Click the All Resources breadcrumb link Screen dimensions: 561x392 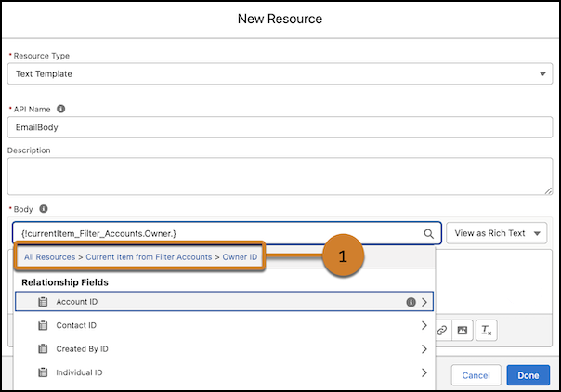pos(50,257)
